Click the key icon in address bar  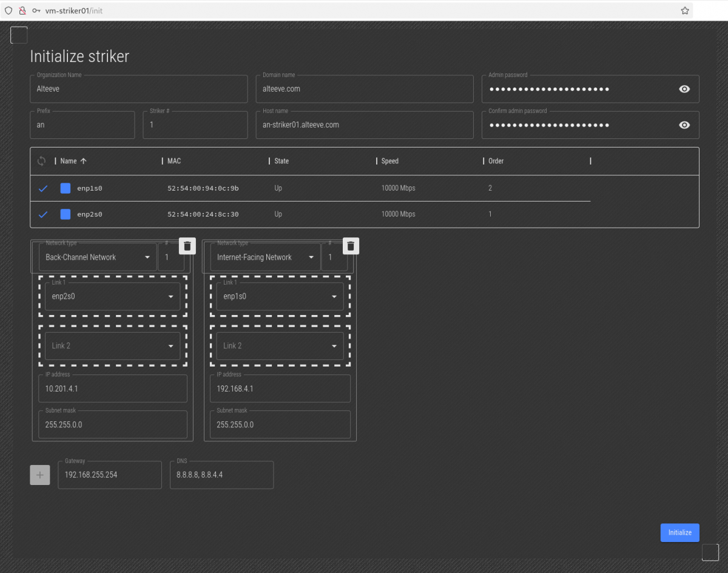(x=36, y=10)
